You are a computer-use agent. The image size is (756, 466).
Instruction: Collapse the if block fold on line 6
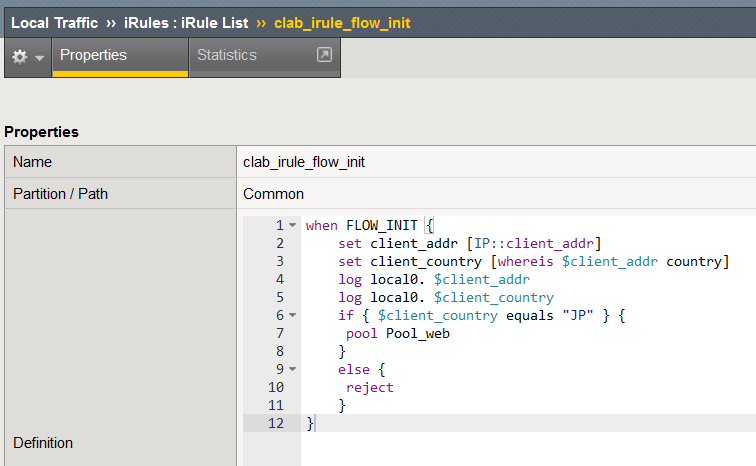click(293, 315)
